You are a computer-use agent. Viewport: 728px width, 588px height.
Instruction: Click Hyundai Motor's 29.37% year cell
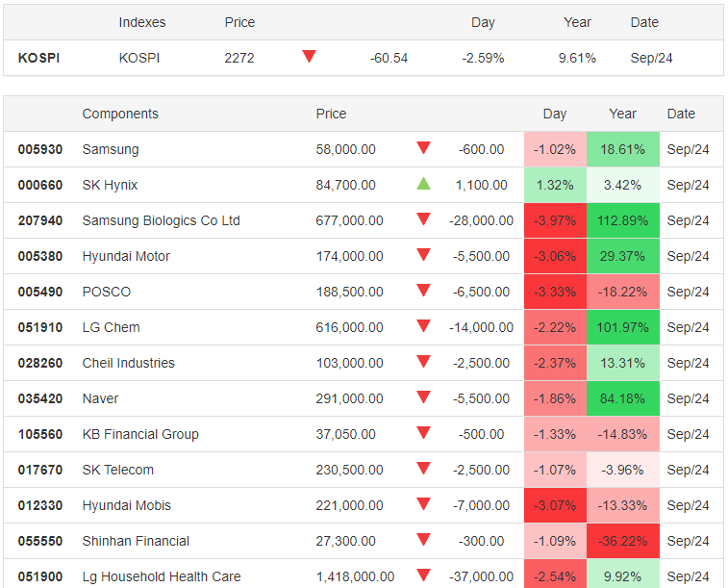[x=622, y=256]
